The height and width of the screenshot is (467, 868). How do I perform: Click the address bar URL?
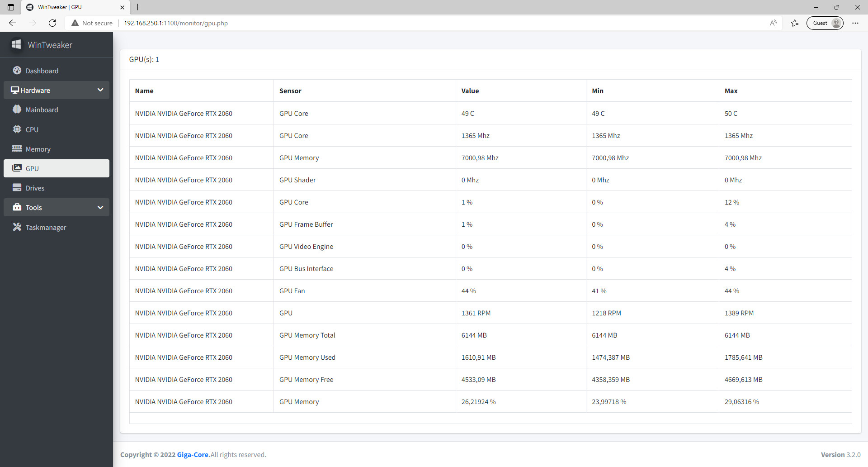175,23
